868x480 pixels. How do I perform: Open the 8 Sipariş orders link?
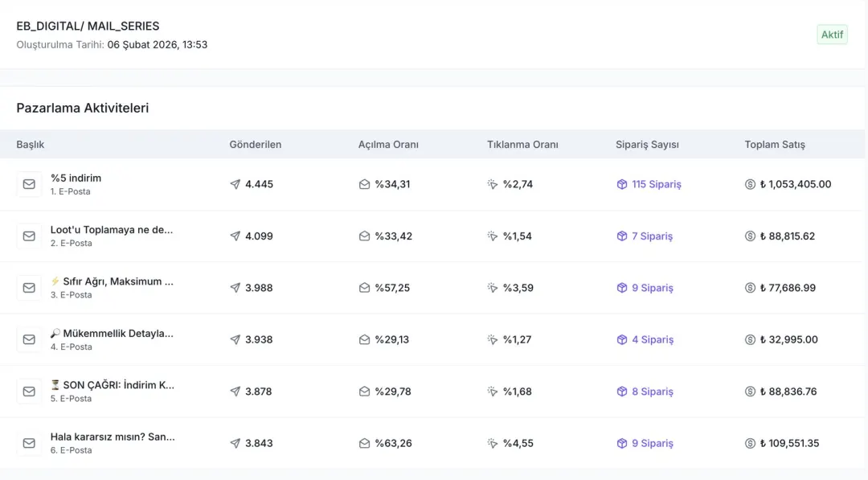tap(653, 392)
